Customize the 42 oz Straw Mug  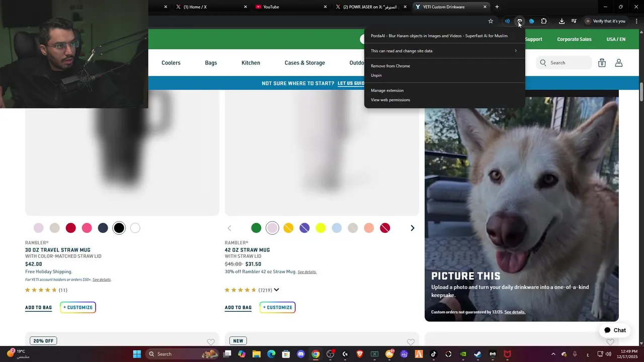(278, 307)
